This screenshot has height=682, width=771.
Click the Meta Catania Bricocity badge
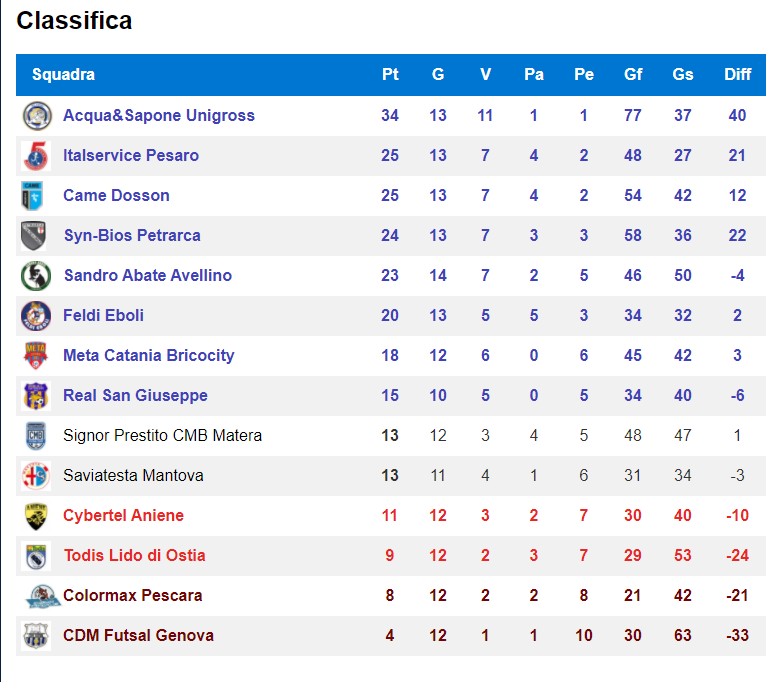[x=36, y=356]
